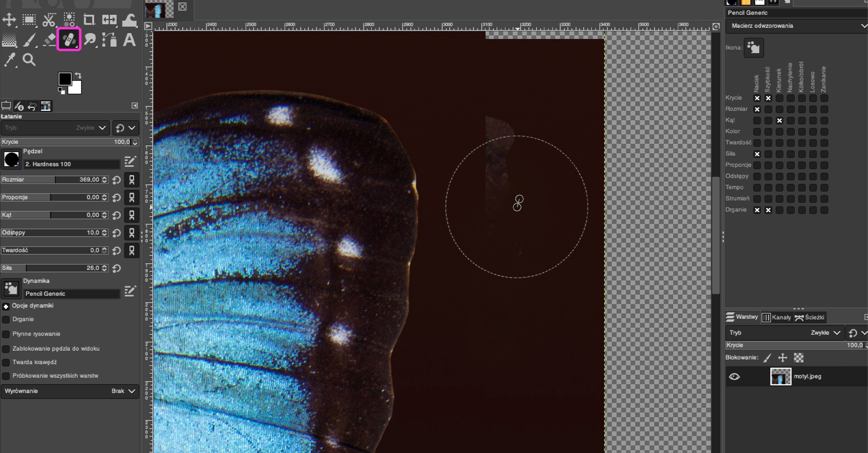Select the Crop tool
The width and height of the screenshot is (868, 453).
point(89,20)
